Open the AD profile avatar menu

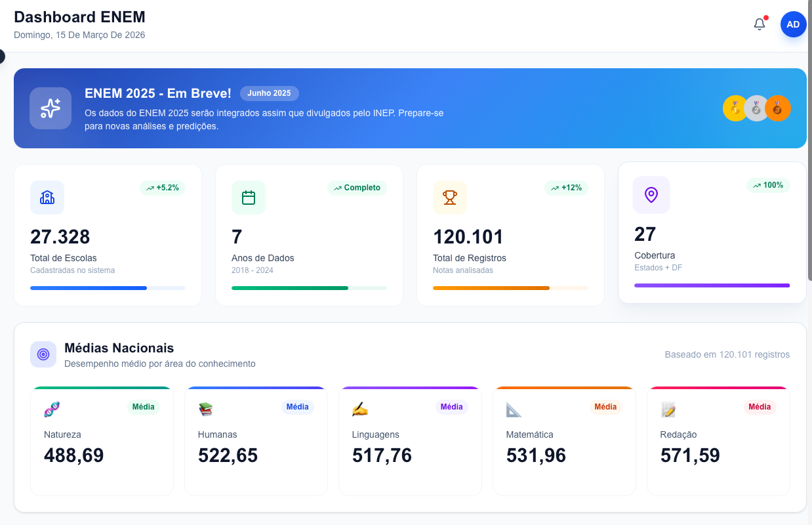pyautogui.click(x=793, y=24)
